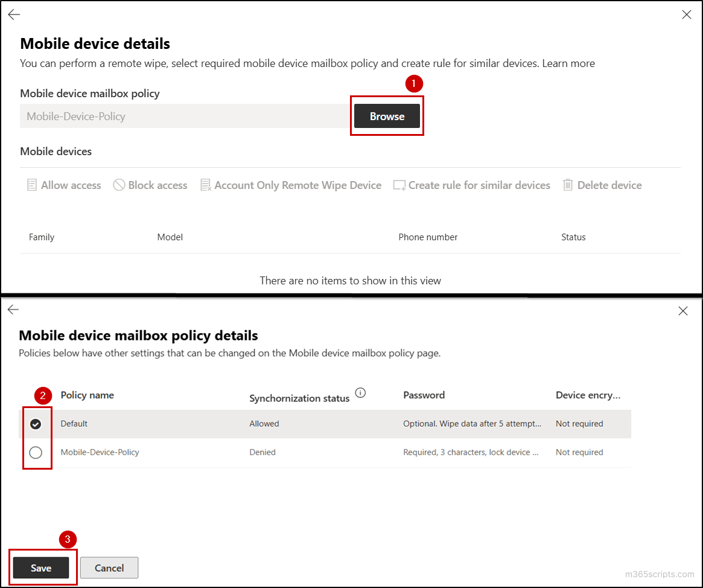Click the Block access icon
Screen dimensions: 703x588
(119, 185)
